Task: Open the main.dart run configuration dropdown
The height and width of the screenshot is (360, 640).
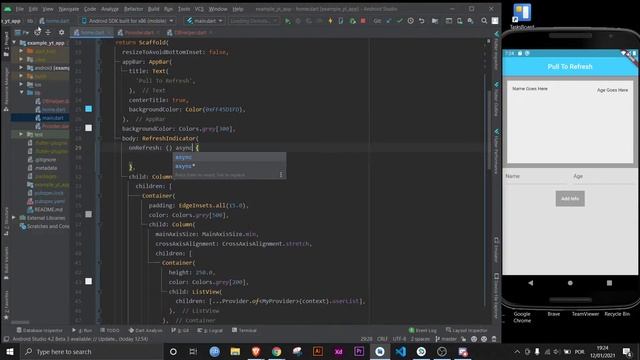Action: (205, 21)
